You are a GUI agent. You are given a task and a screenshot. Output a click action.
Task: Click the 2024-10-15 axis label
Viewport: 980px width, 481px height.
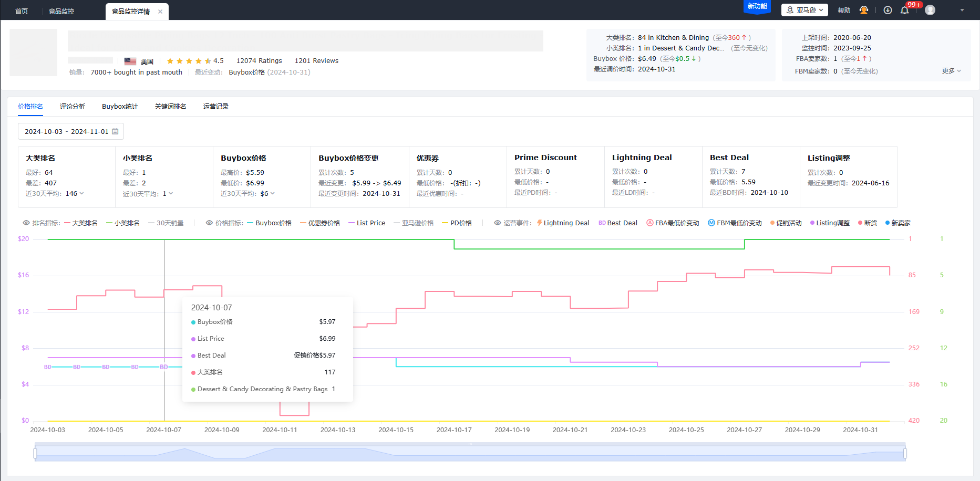click(x=396, y=430)
